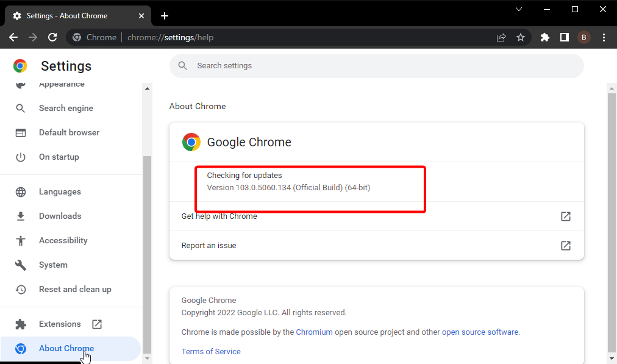Open the profile avatar B
Viewport: 617px width, 364px height.
(x=584, y=37)
